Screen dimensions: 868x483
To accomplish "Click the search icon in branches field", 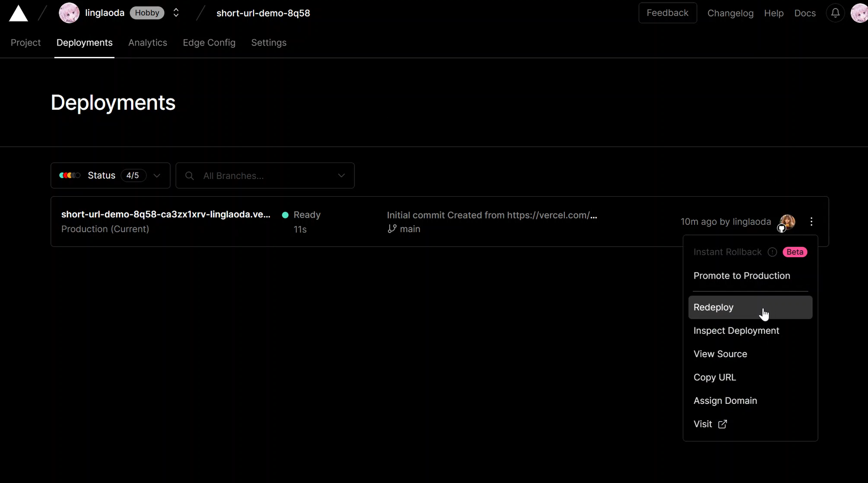I will (x=190, y=176).
